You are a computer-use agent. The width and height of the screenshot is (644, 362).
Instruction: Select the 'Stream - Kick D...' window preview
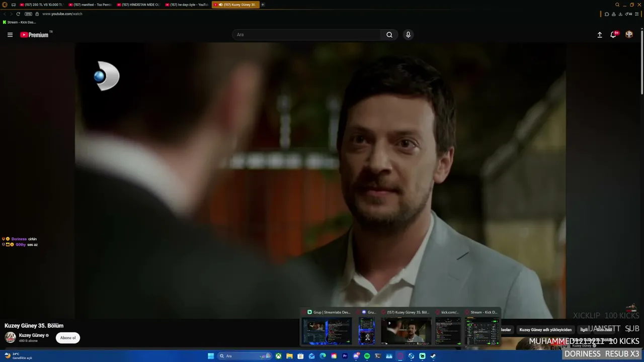point(481,327)
